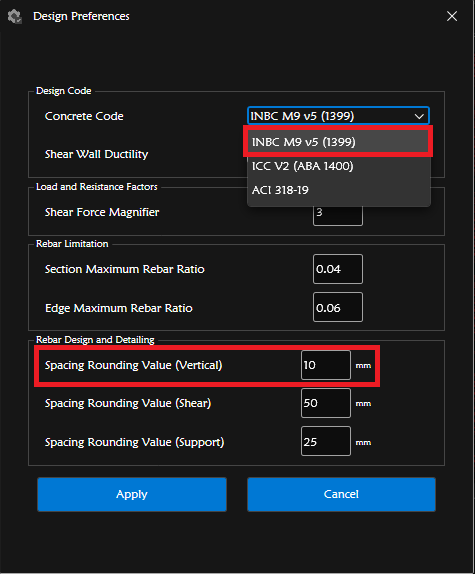Viewport: 475px width, 574px height.
Task: Apply the design preferences
Action: [132, 494]
